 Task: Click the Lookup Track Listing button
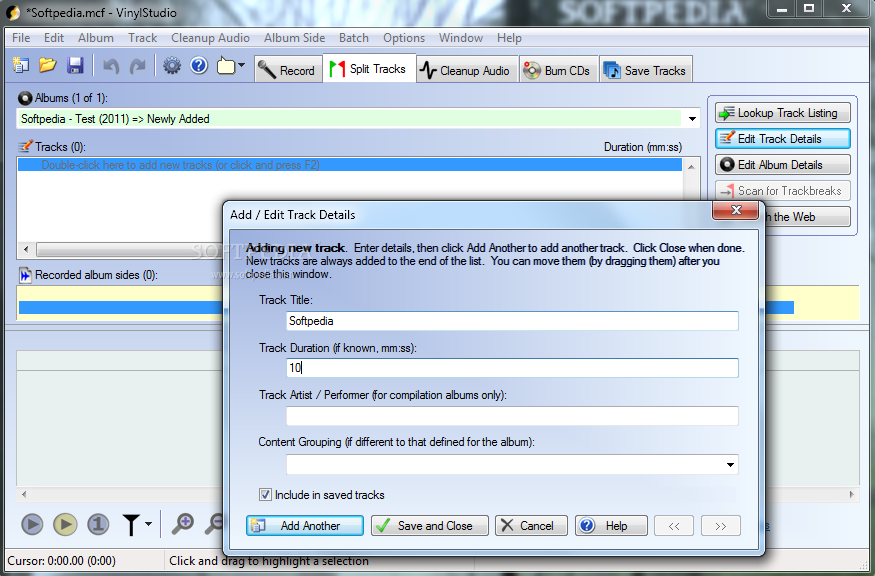(782, 113)
